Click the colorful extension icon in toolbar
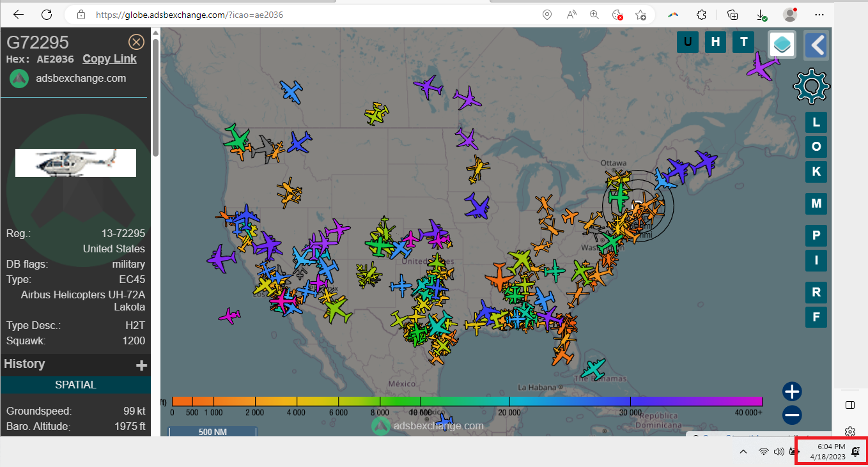 [x=673, y=14]
